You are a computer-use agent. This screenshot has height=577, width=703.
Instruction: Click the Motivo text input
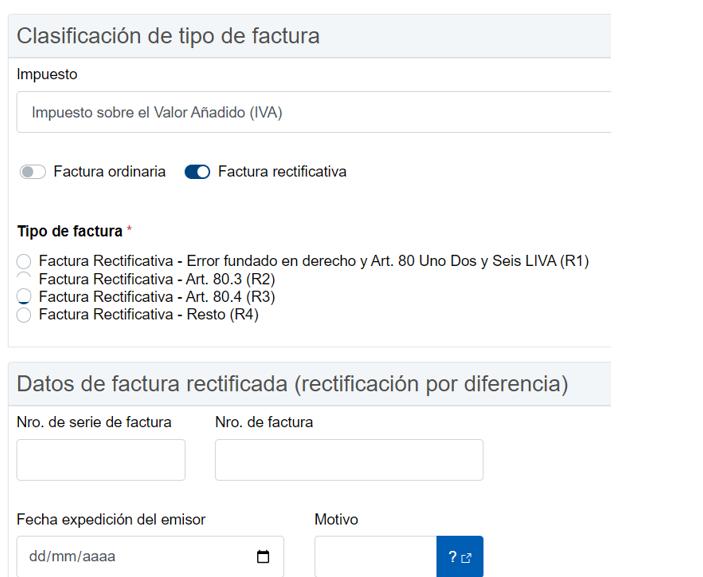tap(375, 557)
